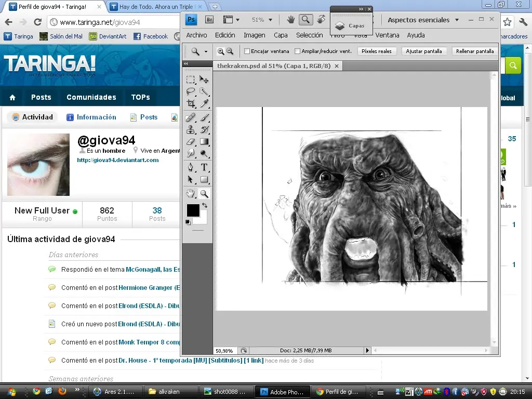Select the Smudge tool
The height and width of the screenshot is (399, 532).
[x=191, y=153]
